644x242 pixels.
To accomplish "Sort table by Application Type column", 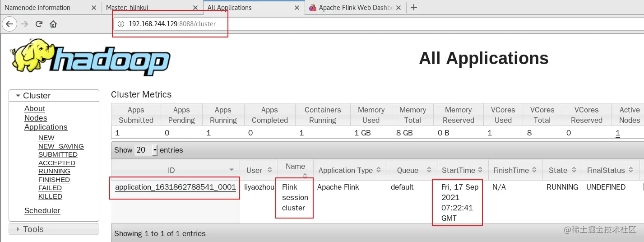I will tap(350, 170).
